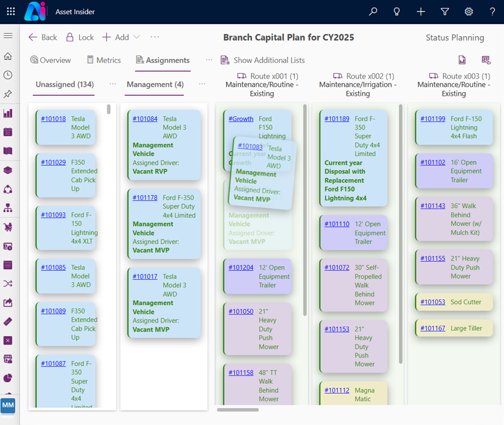
Task: Click the Status Planning label
Action: pos(455,38)
